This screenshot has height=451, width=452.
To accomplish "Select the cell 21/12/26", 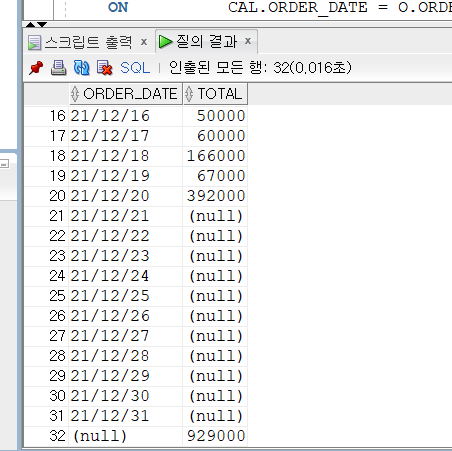I will [126, 316].
